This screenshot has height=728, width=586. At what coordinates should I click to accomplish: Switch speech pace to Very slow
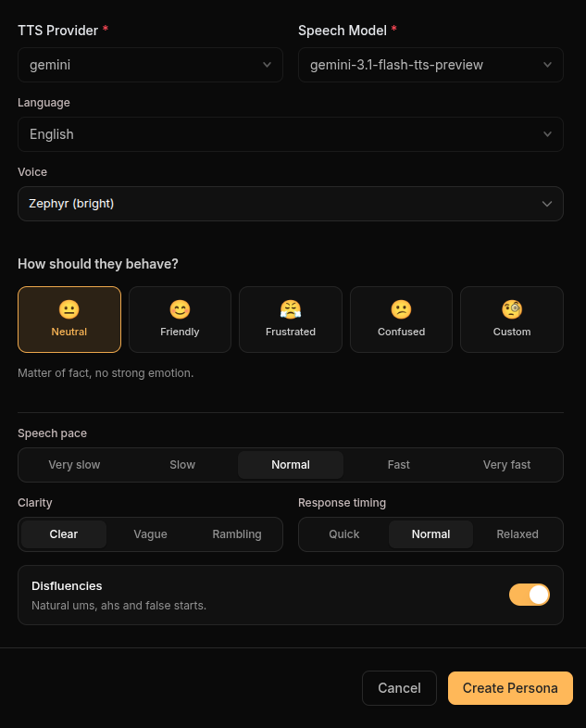click(x=74, y=465)
